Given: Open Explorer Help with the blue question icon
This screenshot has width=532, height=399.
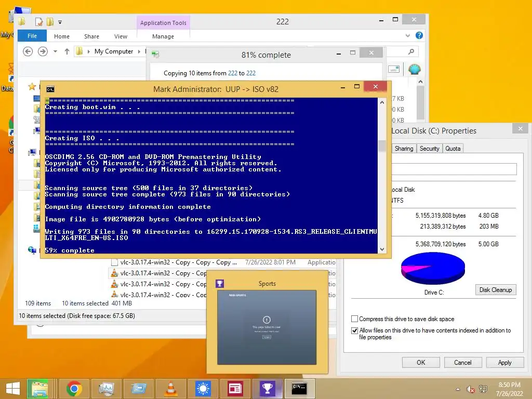Looking at the screenshot, I should coord(419,35).
